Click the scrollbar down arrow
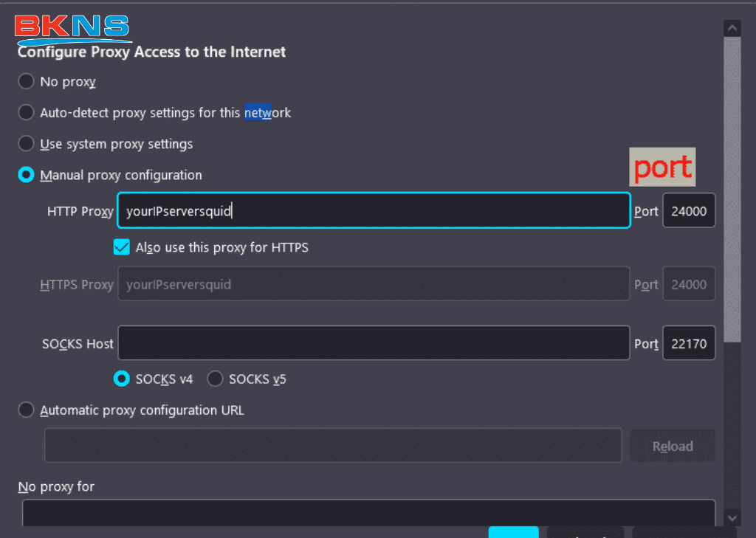756x538 pixels. point(732,517)
